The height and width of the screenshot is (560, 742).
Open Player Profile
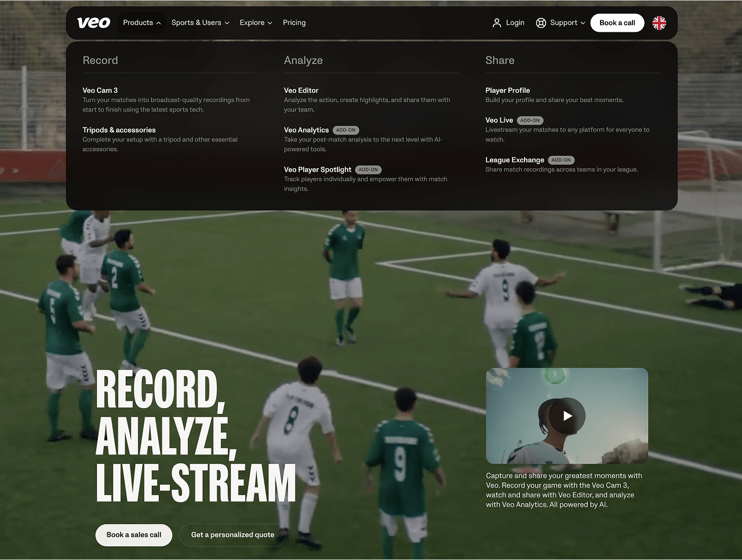click(x=507, y=90)
